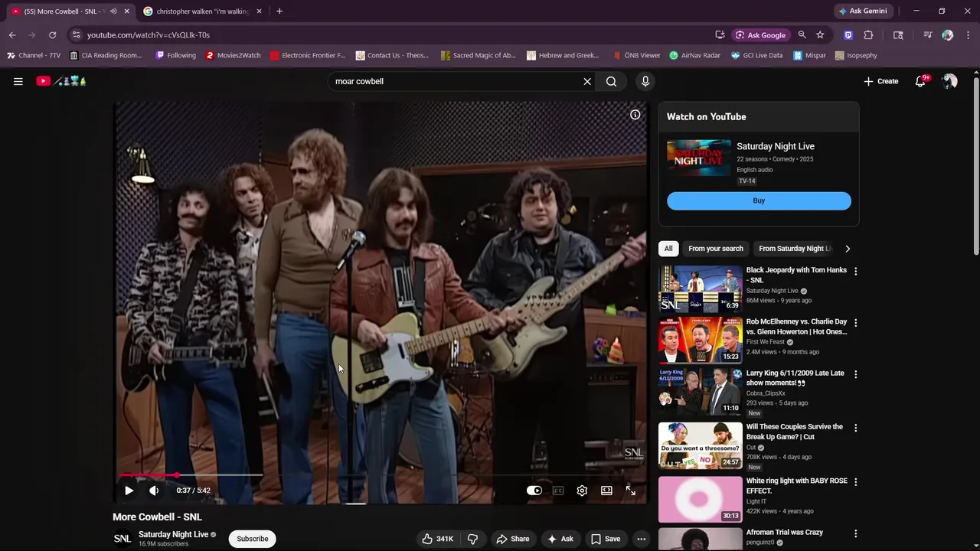
Task: Click the address bar URL
Action: pos(149,35)
